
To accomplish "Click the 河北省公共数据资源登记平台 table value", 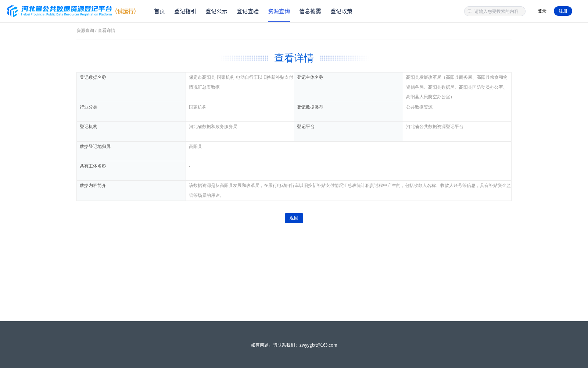I will 435,127.
